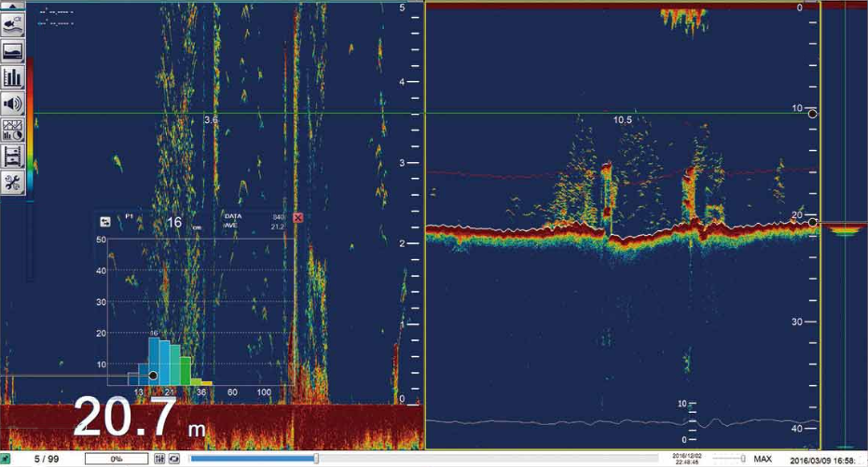Click the depth range marker at 20

(x=812, y=222)
